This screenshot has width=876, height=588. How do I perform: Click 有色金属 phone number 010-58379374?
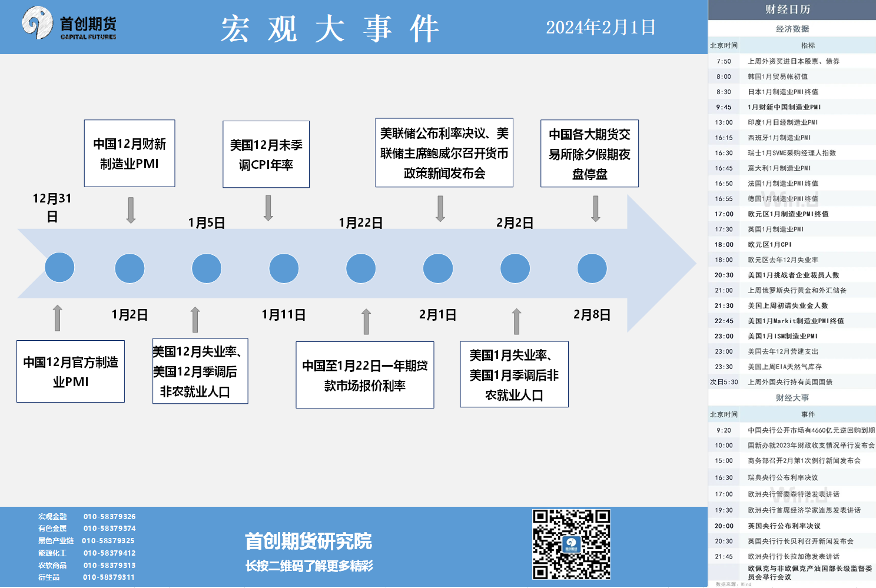tap(109, 529)
